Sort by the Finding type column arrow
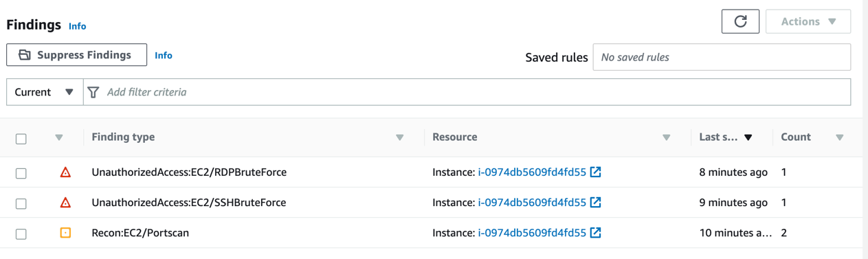The image size is (868, 259). tap(400, 137)
